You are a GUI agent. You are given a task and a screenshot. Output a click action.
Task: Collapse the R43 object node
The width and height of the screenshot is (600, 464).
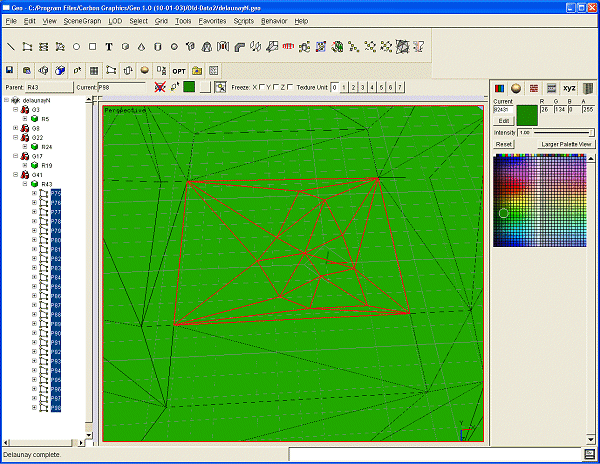point(26,184)
